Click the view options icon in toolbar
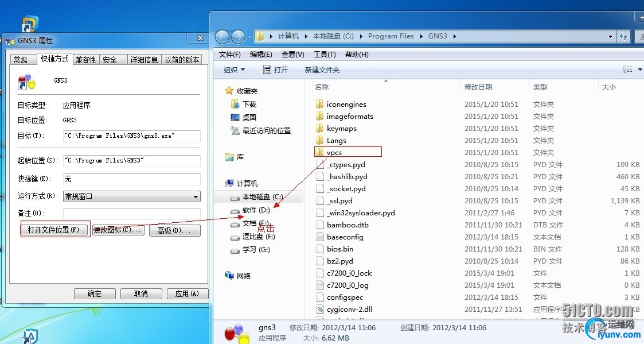644x344 pixels. coord(627,69)
